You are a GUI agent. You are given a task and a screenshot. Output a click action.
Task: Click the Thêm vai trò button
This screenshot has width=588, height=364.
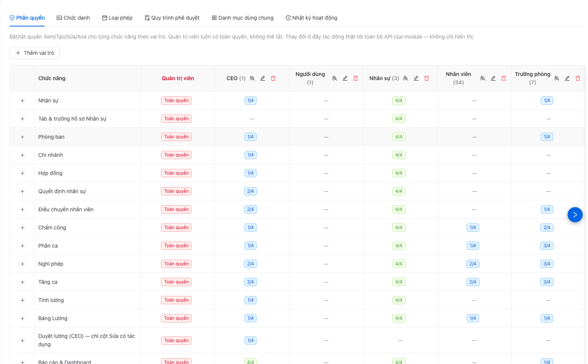click(35, 53)
